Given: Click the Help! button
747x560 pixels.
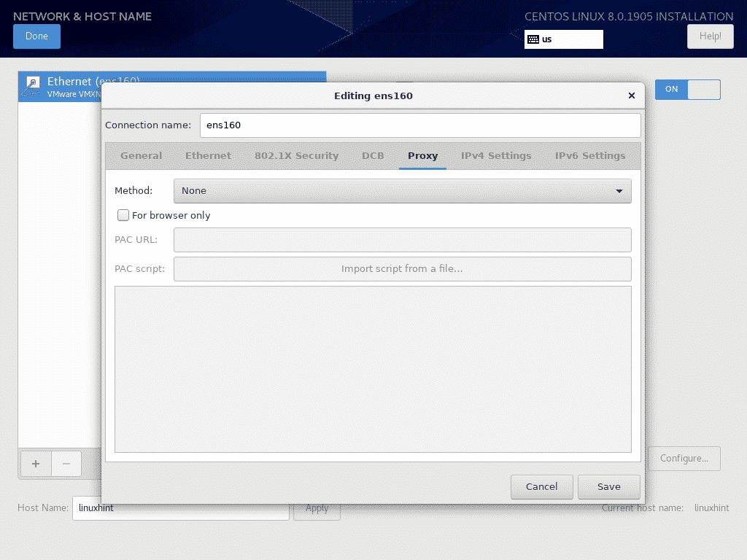Looking at the screenshot, I should coord(710,36).
